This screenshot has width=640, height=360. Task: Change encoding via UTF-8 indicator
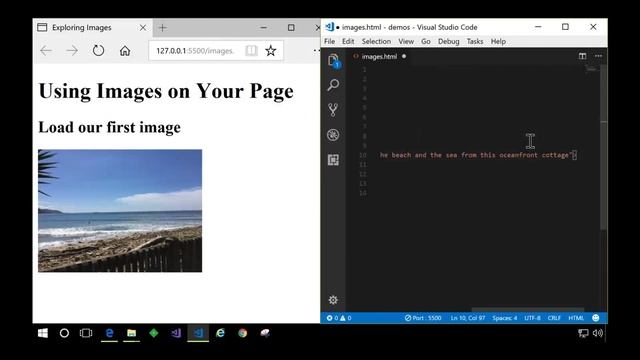(532, 318)
